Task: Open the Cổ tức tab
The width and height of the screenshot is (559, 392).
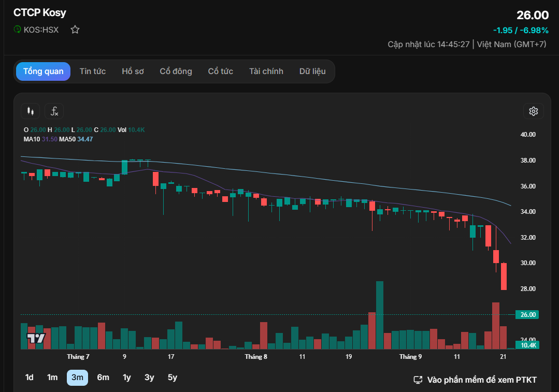Action: tap(220, 71)
